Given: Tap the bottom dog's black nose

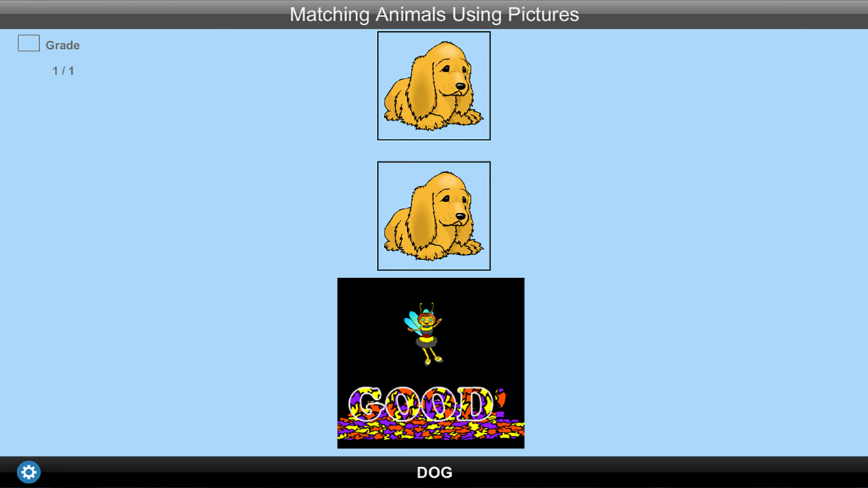Looking at the screenshot, I should click(x=460, y=217).
